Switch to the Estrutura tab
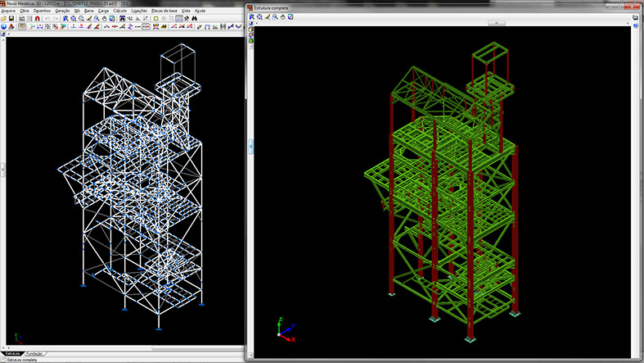Image resolution: width=644 pixels, height=363 pixels. pos(13,353)
